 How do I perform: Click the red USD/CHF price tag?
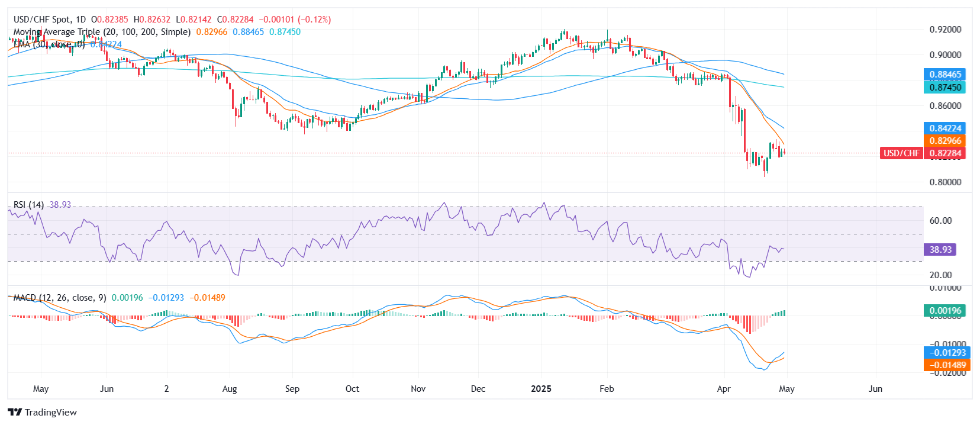pos(901,153)
